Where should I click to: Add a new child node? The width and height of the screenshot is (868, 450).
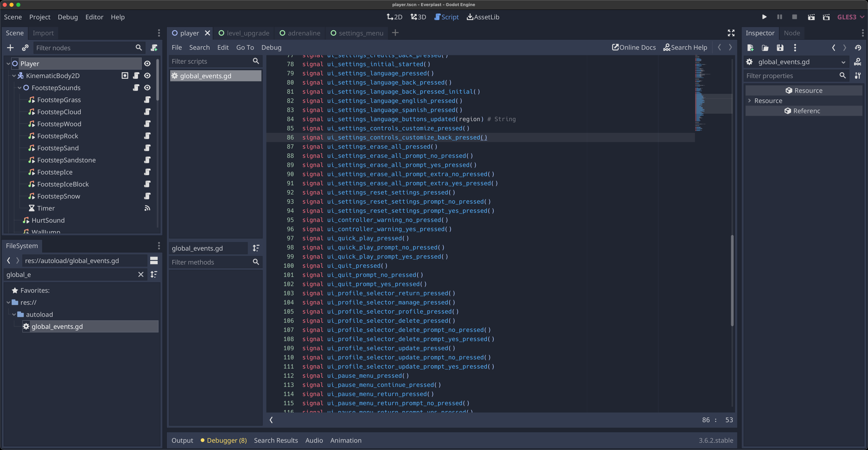click(x=10, y=48)
